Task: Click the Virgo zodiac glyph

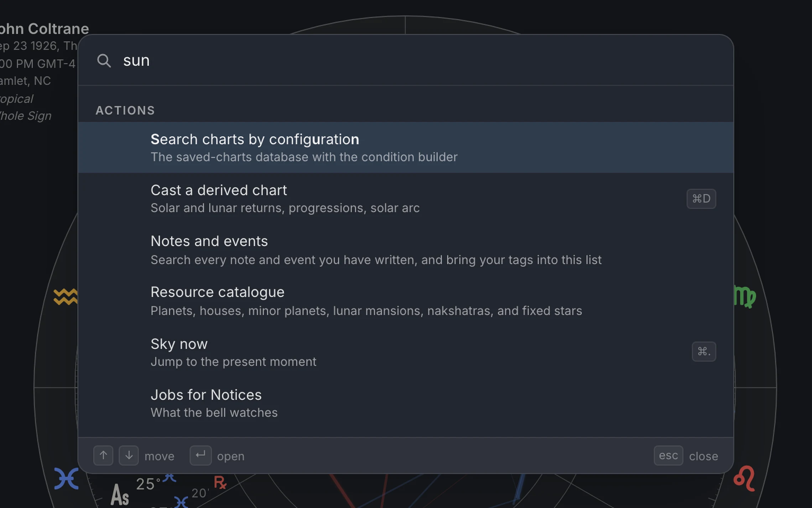Action: point(745,297)
